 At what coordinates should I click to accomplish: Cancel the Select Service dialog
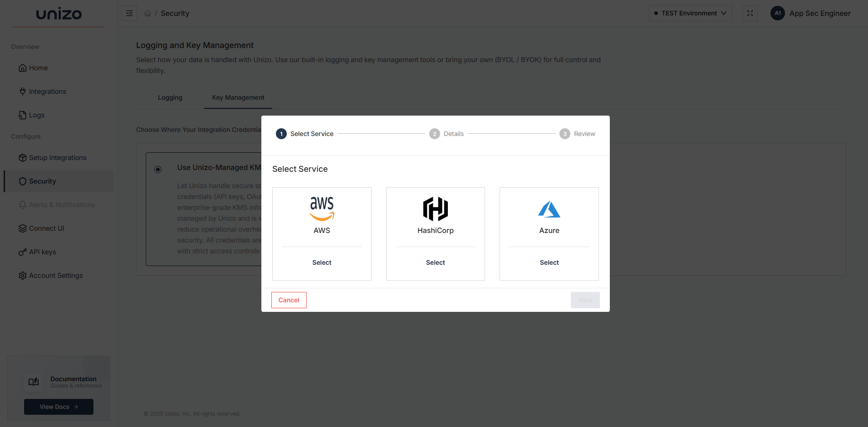tap(289, 300)
